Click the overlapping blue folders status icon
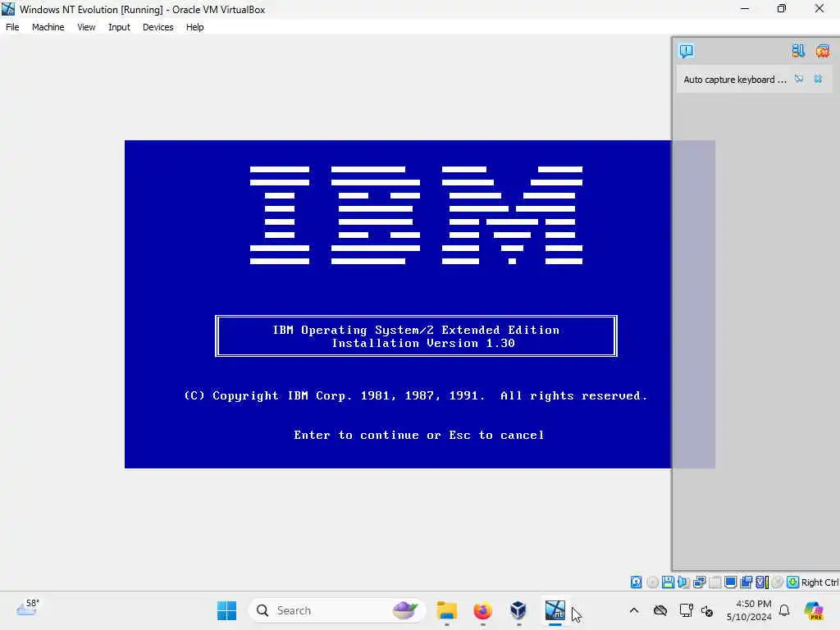This screenshot has height=630, width=840. [746, 582]
